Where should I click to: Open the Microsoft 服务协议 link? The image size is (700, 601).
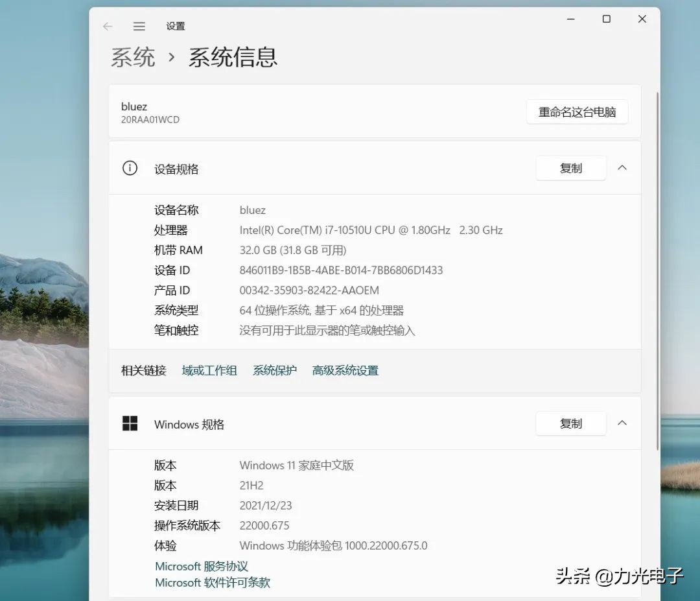pyautogui.click(x=202, y=566)
